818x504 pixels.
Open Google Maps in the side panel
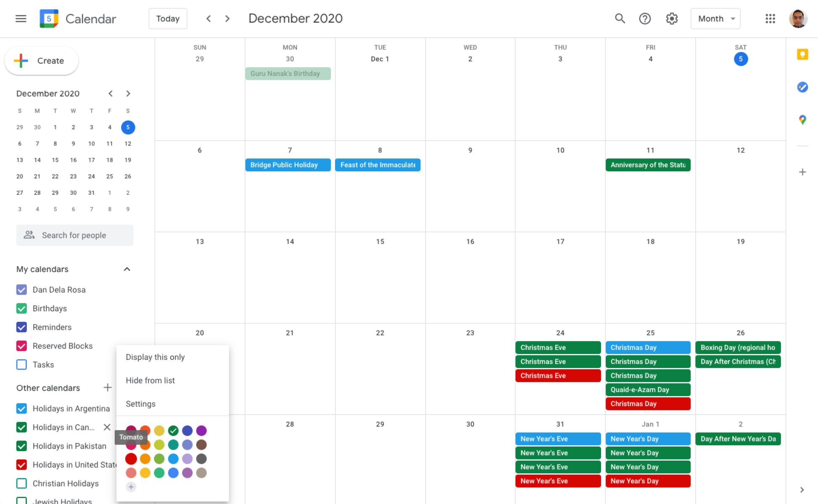[802, 119]
